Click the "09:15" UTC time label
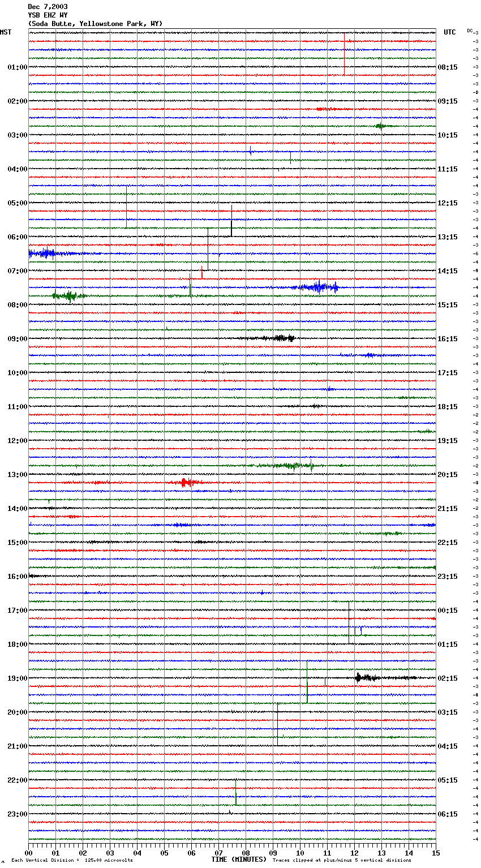 tap(448, 101)
